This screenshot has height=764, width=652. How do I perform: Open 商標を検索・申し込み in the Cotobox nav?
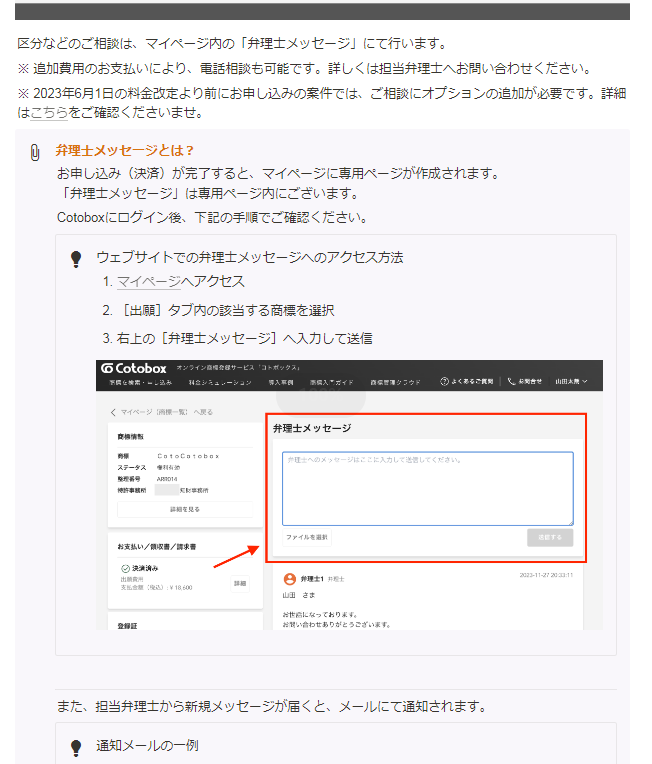(x=137, y=382)
